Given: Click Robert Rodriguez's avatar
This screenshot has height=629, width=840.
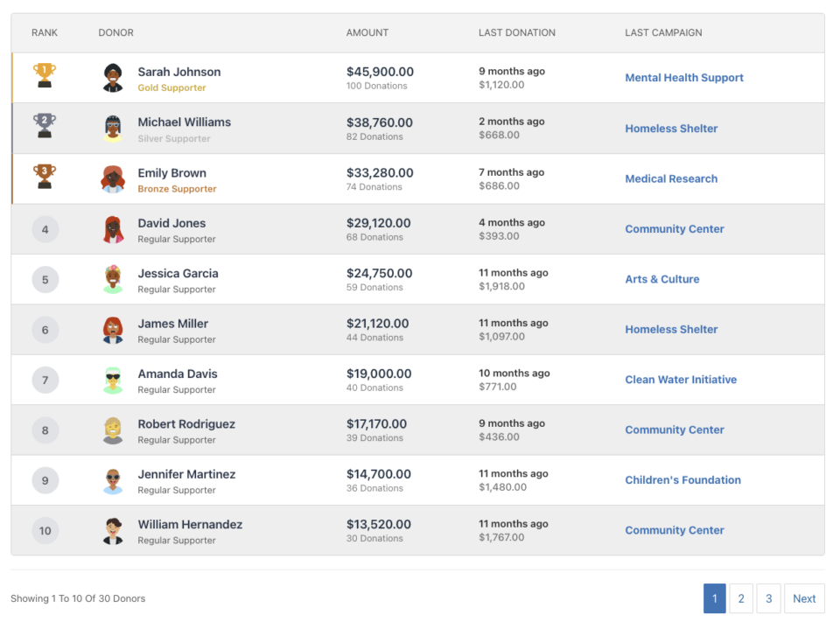Looking at the screenshot, I should pyautogui.click(x=113, y=430).
